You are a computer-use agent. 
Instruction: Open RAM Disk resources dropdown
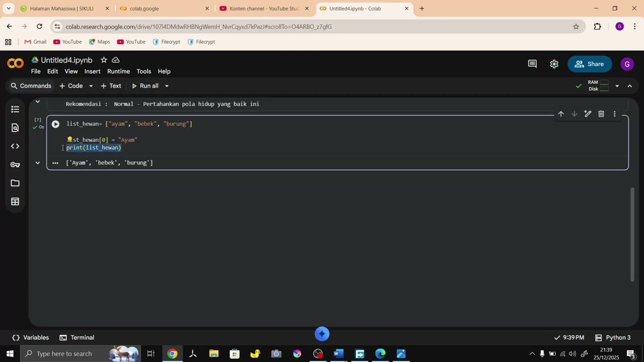[x=617, y=86]
